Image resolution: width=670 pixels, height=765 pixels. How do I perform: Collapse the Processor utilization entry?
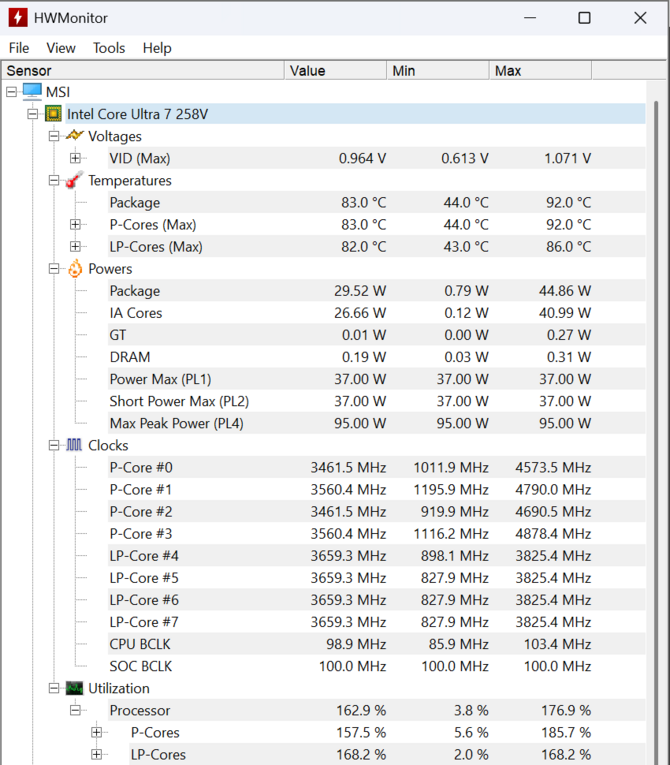[x=75, y=710]
